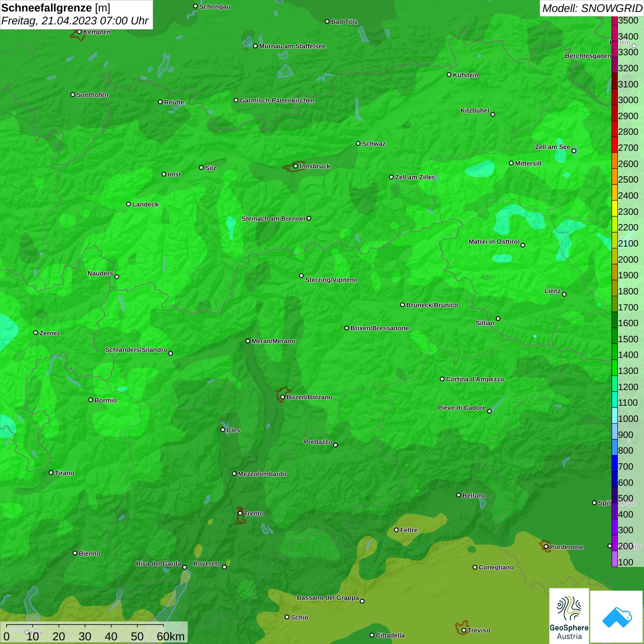Click the Treviso city marker dot
Screen dimensions: 644x644
[x=464, y=630]
